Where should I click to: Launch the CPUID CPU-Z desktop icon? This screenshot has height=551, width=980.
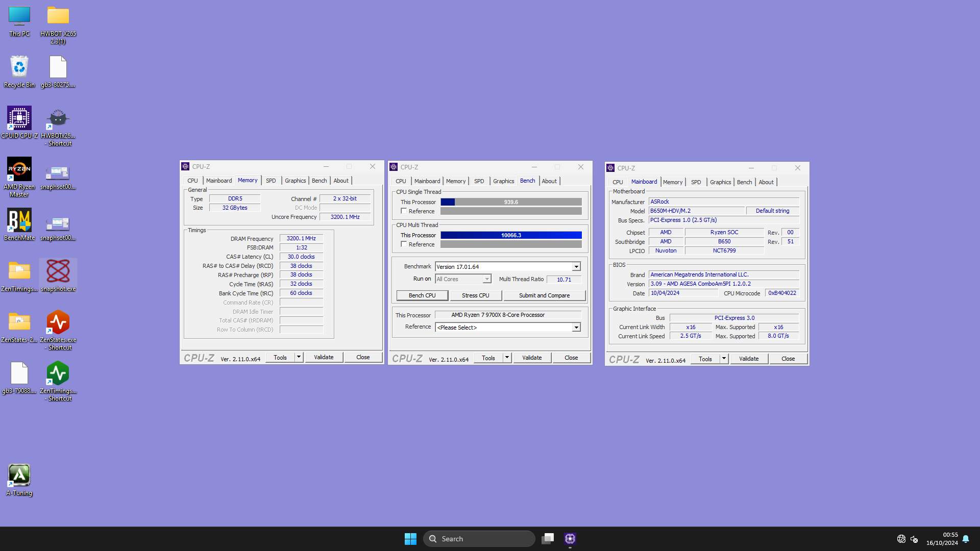click(x=19, y=119)
